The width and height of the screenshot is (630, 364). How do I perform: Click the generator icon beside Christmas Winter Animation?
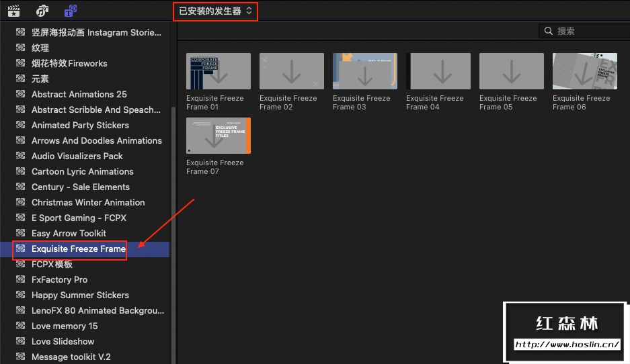pyautogui.click(x=20, y=202)
